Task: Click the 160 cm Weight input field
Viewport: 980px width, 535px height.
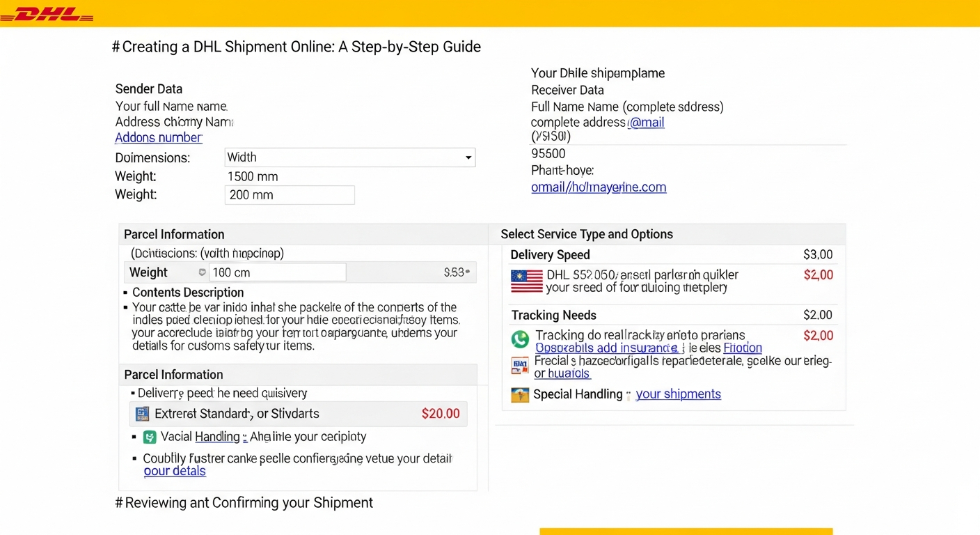Action: [277, 272]
